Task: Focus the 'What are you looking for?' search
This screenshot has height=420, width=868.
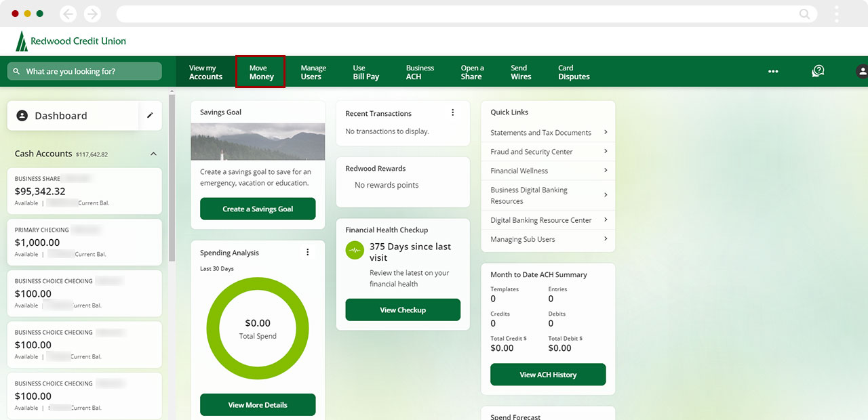Action: [x=85, y=71]
